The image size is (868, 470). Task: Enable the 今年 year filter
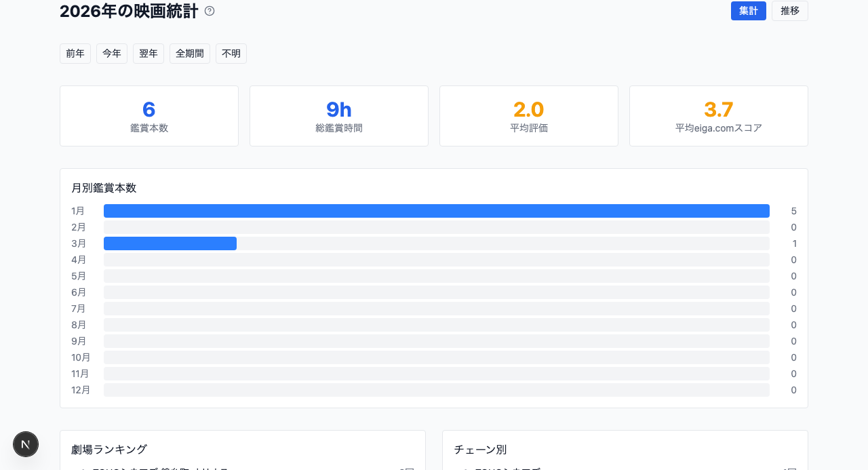[111, 54]
